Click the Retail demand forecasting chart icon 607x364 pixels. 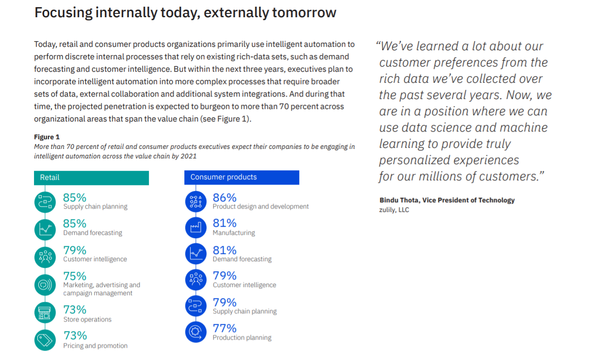pos(45,229)
